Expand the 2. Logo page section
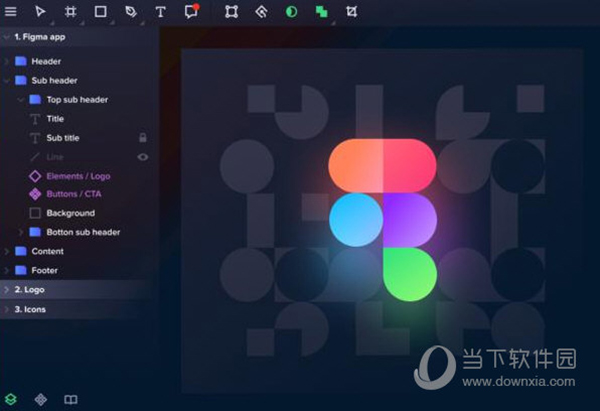This screenshot has width=600, height=411. pyautogui.click(x=6, y=290)
